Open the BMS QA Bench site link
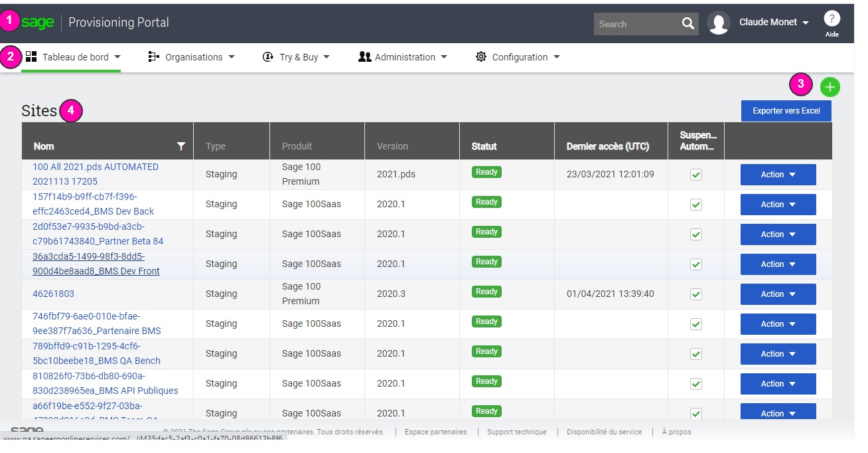Screen dimensions: 868x453 97,353
